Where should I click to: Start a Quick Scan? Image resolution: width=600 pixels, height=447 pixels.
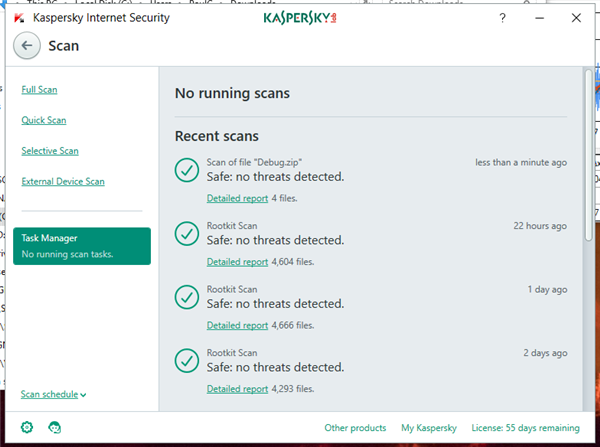pos(44,120)
